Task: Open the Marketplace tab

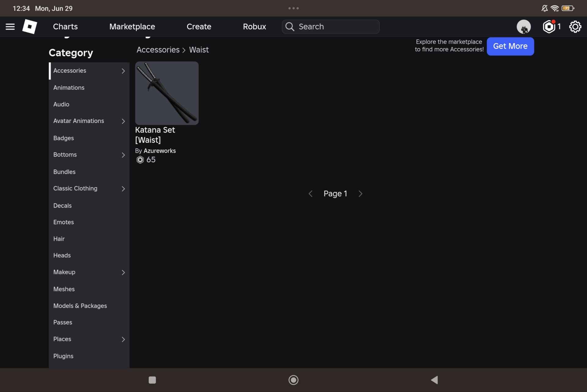Action: click(132, 27)
